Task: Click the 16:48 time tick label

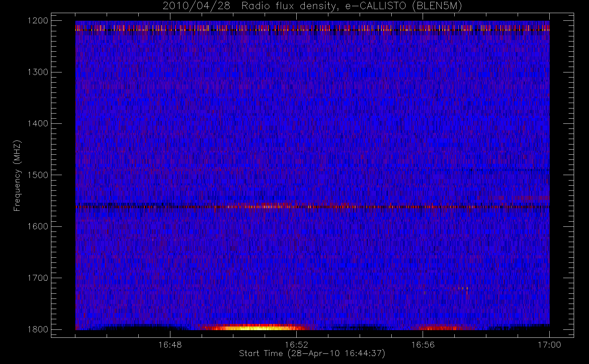Action: point(170,345)
